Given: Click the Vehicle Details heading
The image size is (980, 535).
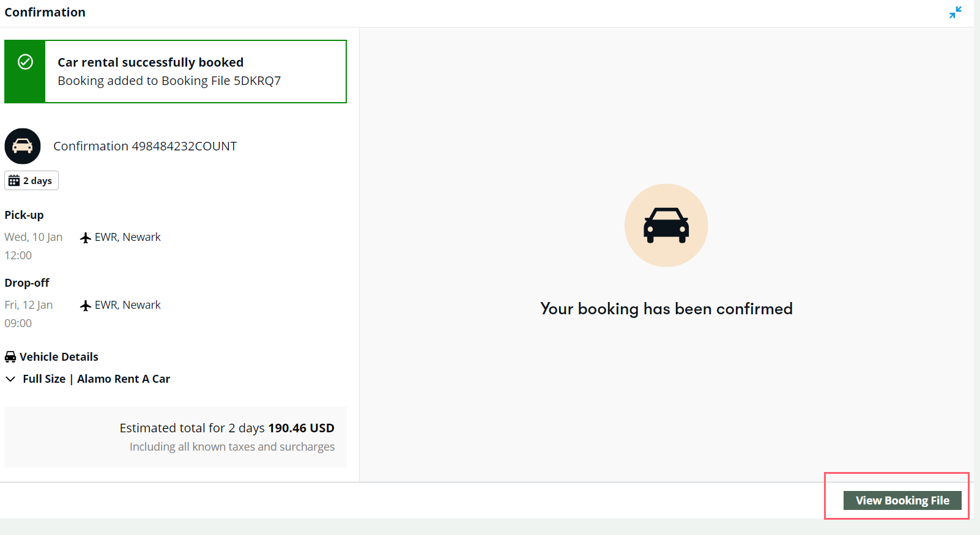Looking at the screenshot, I should (59, 356).
